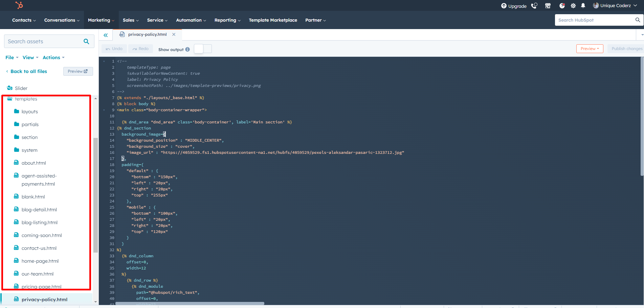Click the search assets magnifier icon
The width and height of the screenshot is (644, 308).
pos(86,42)
